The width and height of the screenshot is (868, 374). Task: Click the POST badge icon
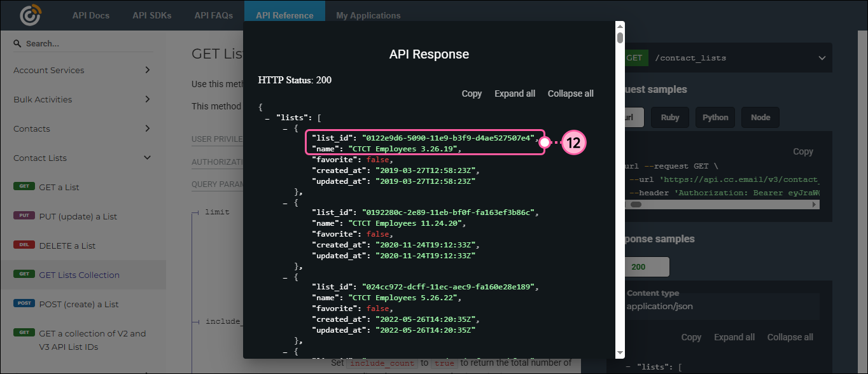click(24, 303)
